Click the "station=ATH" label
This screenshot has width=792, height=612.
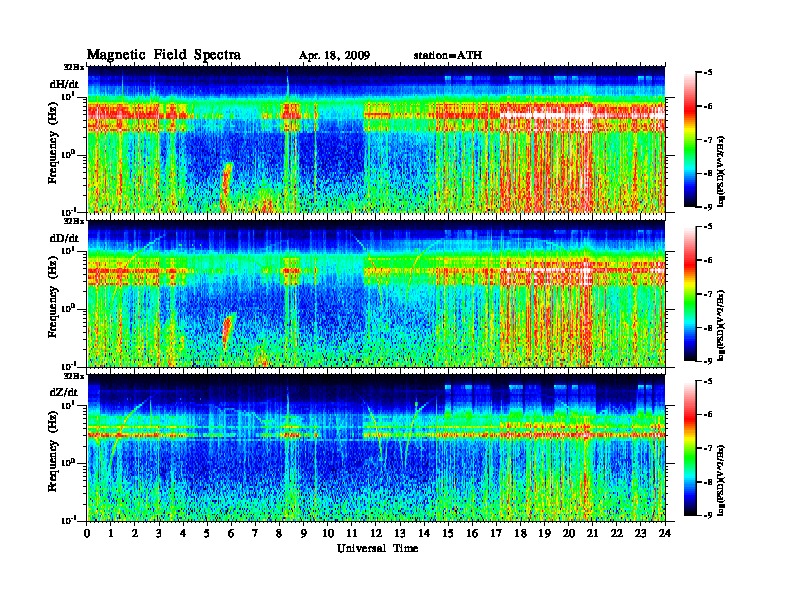(448, 55)
